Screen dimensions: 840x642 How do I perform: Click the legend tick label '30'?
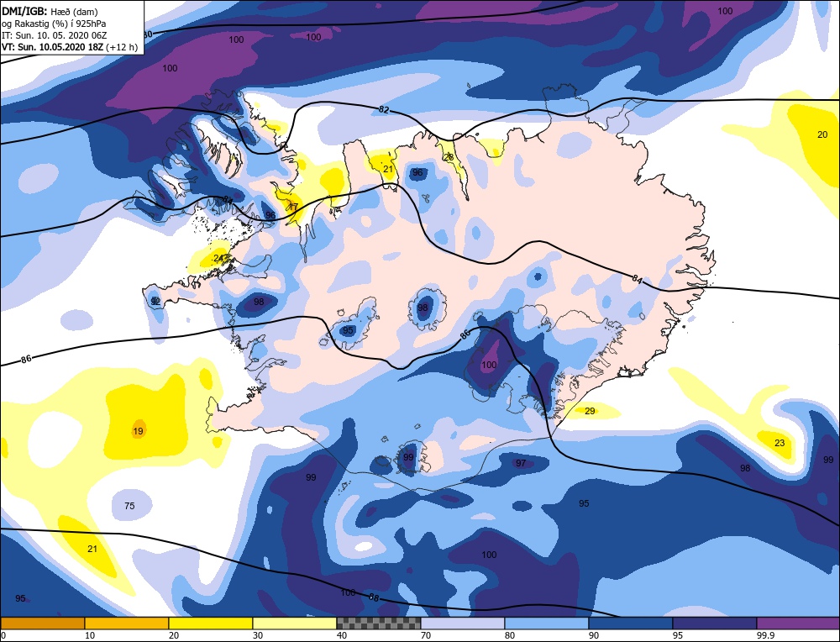[258, 635]
